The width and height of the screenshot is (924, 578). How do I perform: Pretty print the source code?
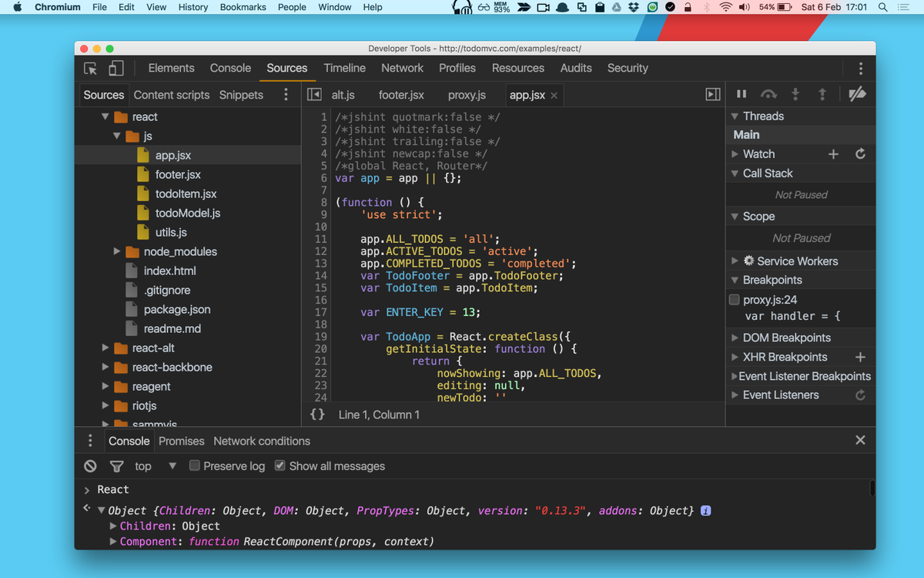[x=317, y=415]
